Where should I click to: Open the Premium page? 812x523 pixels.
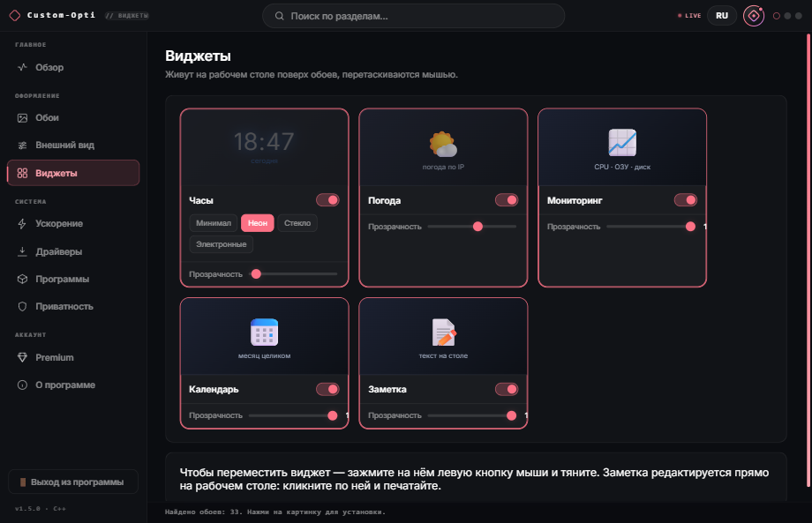click(x=73, y=357)
